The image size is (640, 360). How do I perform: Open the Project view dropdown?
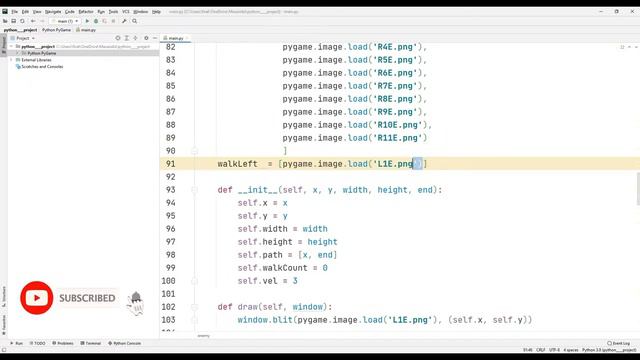tap(23, 38)
